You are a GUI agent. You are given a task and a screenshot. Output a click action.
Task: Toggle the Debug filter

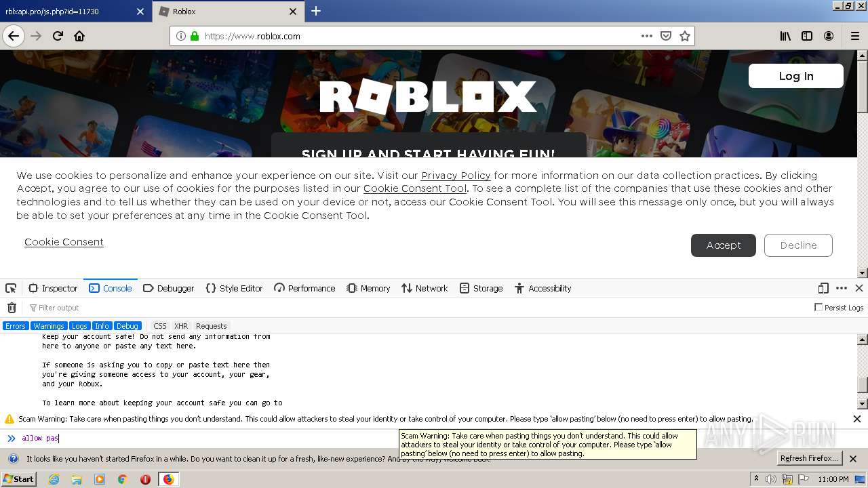click(127, 326)
